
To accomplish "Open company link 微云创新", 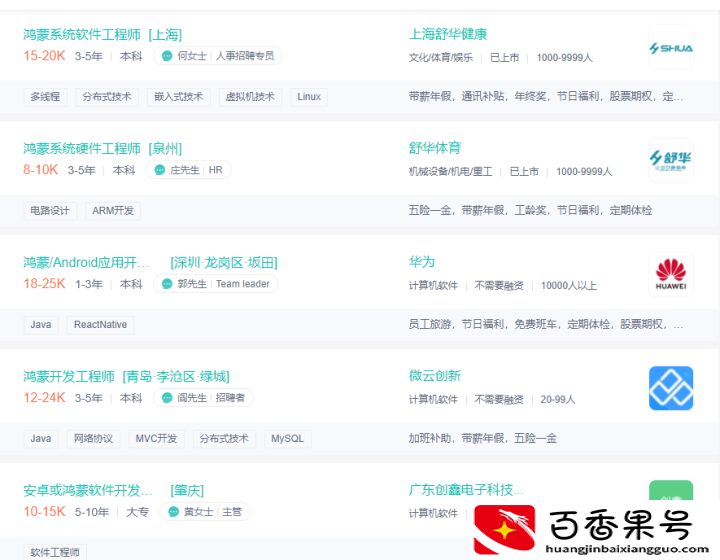I will coord(434,375).
